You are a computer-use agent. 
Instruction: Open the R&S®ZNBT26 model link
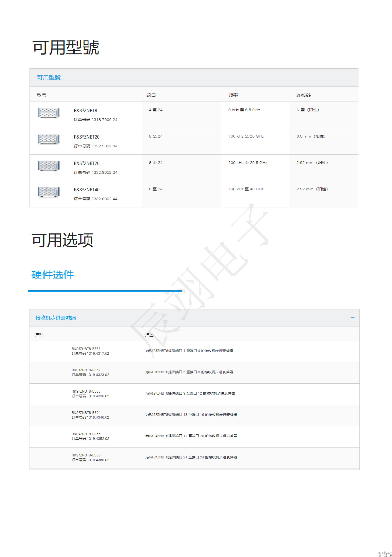pyautogui.click(x=87, y=163)
